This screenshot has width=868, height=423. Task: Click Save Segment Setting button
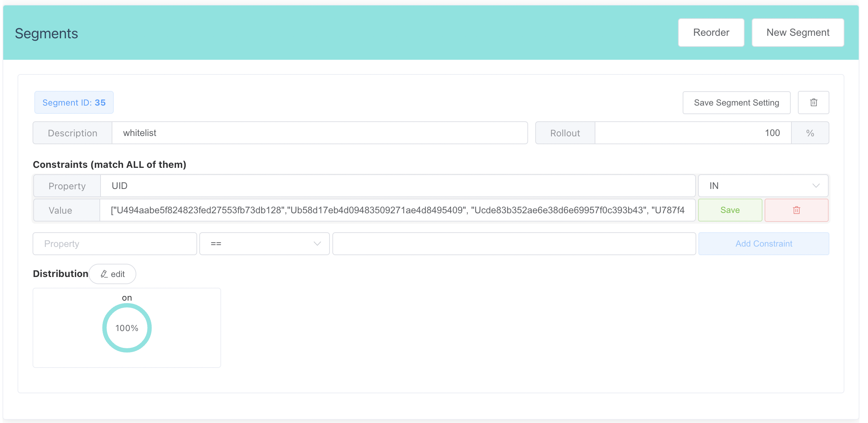coord(736,103)
